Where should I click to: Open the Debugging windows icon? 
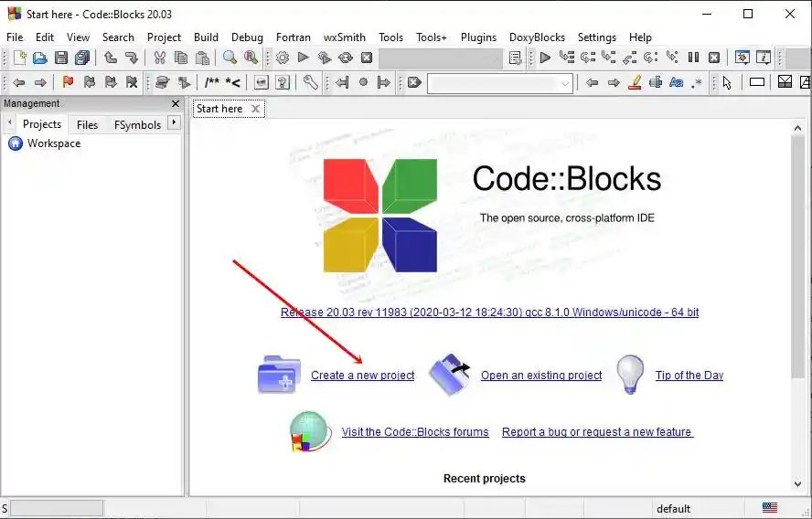743,58
